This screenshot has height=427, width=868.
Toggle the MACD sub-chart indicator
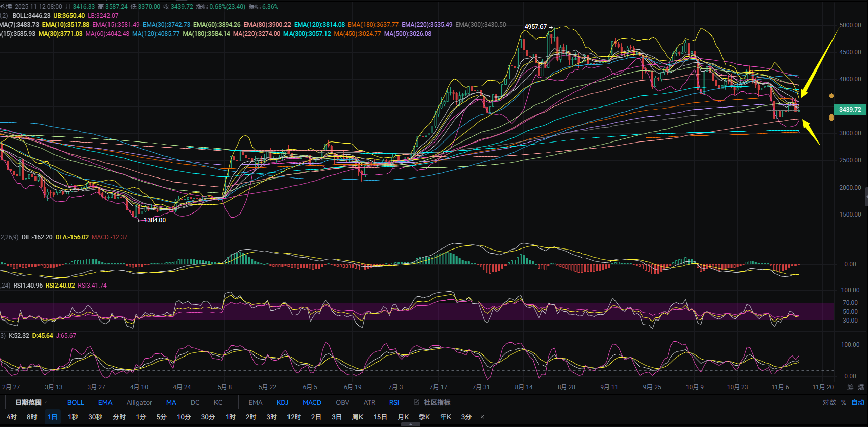(312, 402)
